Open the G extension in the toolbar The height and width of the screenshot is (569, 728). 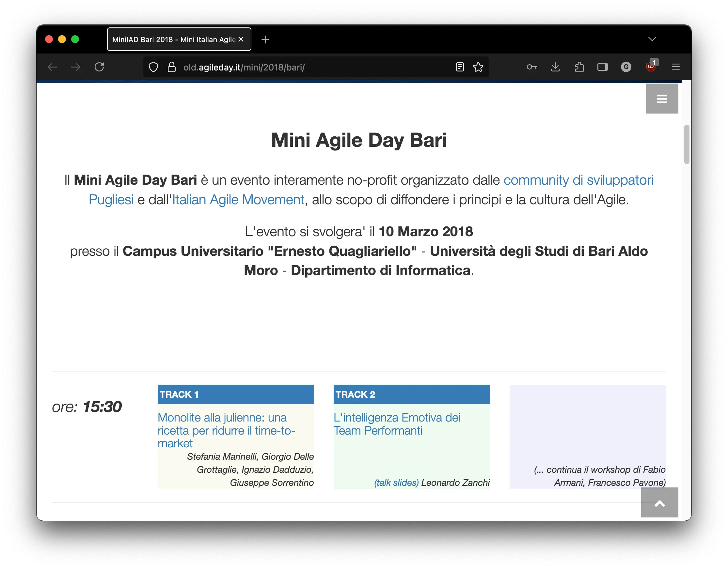pos(626,67)
